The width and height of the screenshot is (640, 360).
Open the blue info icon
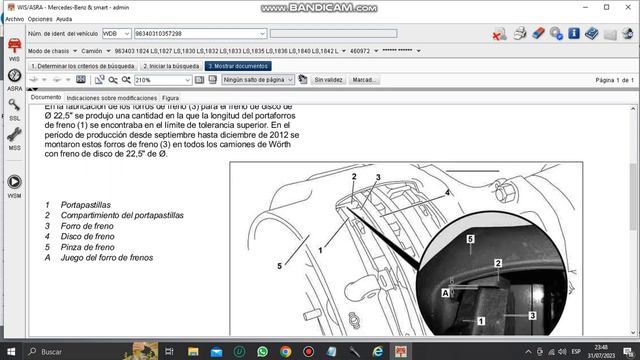(574, 33)
